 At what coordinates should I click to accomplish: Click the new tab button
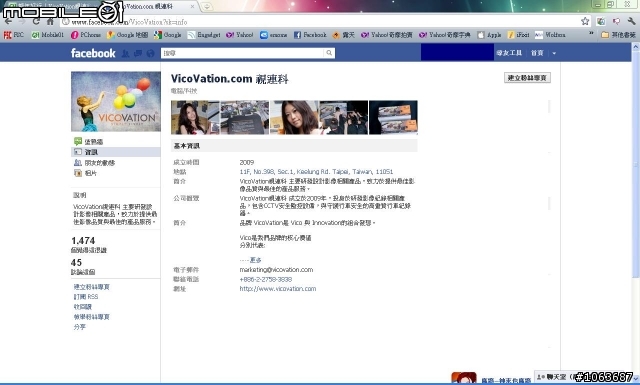pyautogui.click(x=207, y=7)
